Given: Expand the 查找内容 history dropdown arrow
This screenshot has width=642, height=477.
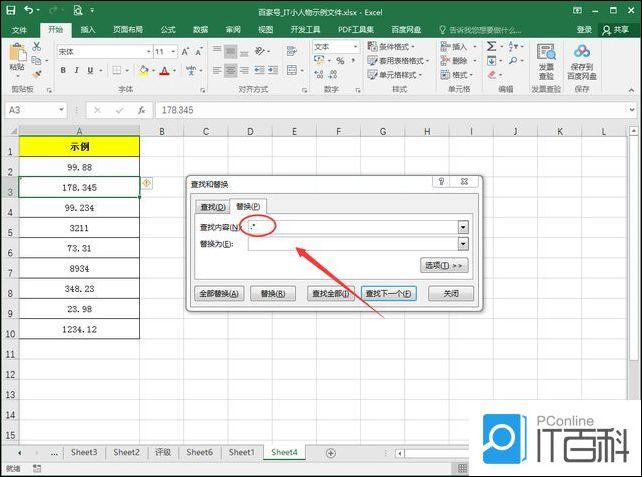Looking at the screenshot, I should [463, 227].
